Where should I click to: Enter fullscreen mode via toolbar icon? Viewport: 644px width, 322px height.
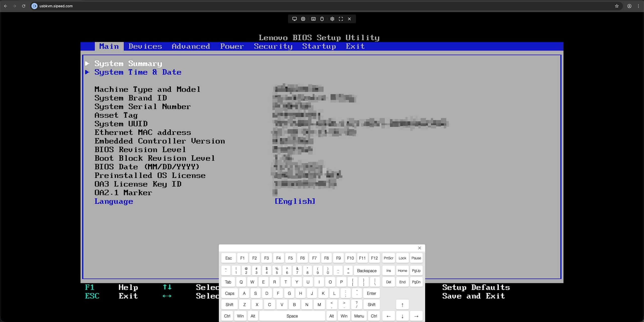click(341, 19)
